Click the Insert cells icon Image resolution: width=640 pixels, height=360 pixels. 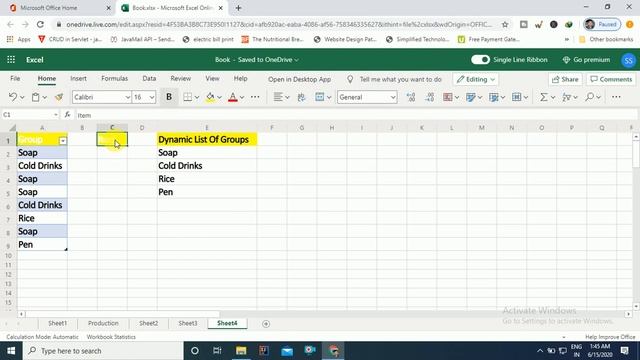click(493, 97)
